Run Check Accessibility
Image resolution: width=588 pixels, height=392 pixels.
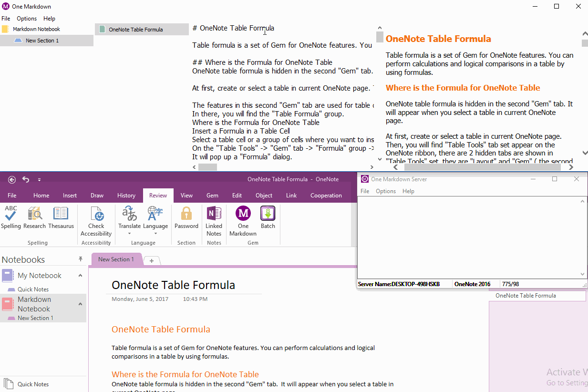coord(96,213)
